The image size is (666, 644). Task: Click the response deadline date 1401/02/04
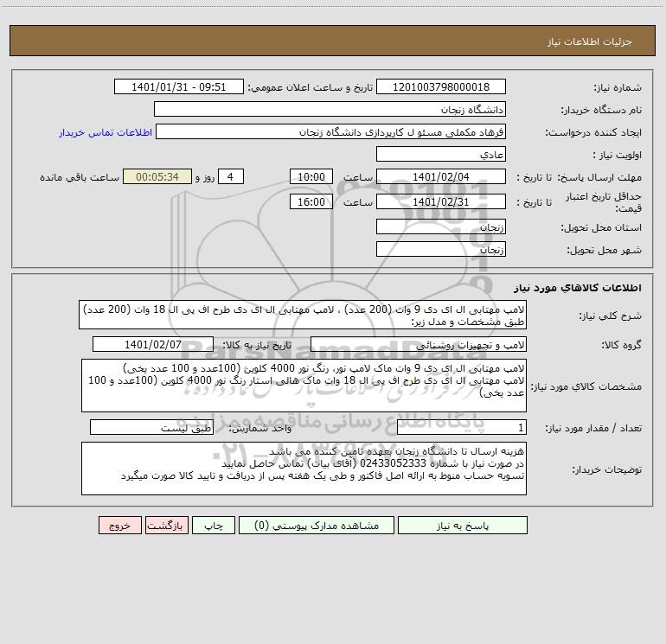[441, 176]
